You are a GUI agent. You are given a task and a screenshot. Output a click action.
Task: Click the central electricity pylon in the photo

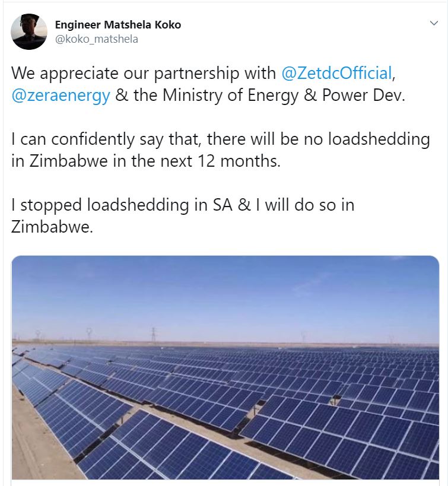pos(154,335)
